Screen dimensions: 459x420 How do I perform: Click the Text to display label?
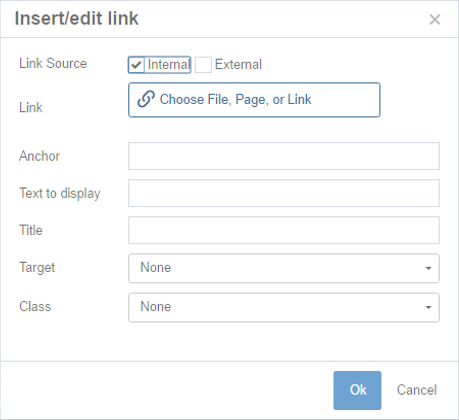pos(60,194)
